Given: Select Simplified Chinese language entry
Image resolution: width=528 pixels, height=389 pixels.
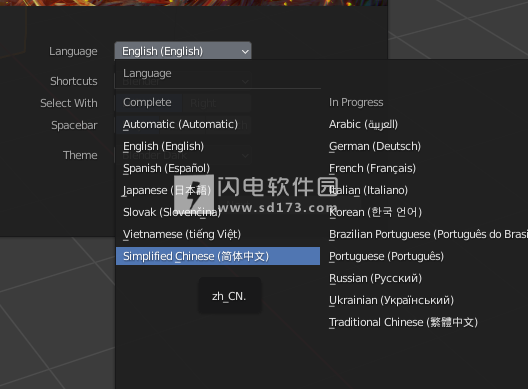Looking at the screenshot, I should 218,256.
